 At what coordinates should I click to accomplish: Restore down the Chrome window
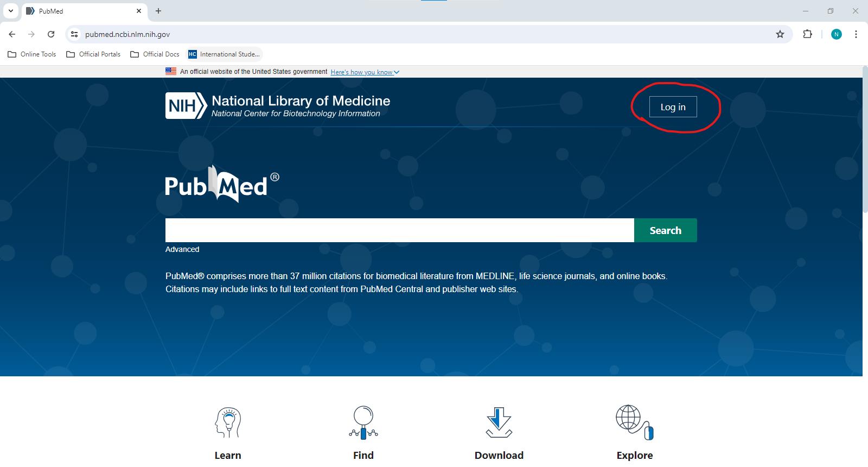[831, 11]
